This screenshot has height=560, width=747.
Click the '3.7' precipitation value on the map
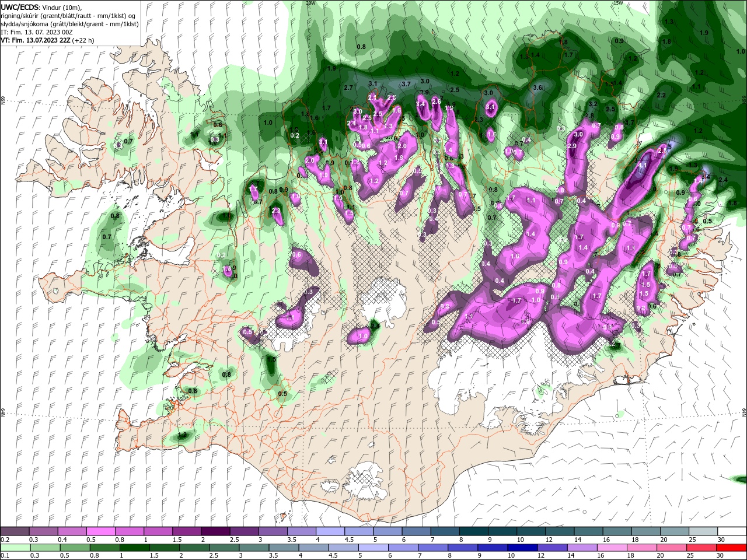tap(406, 84)
